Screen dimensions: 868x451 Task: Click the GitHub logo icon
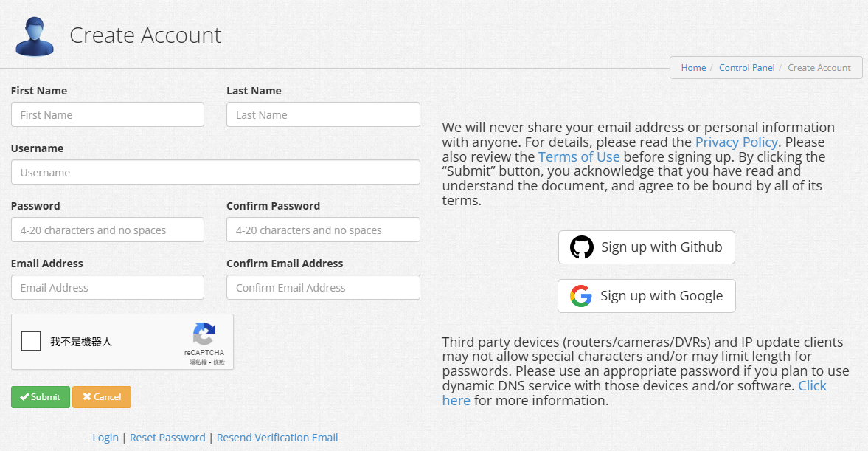[x=582, y=247]
